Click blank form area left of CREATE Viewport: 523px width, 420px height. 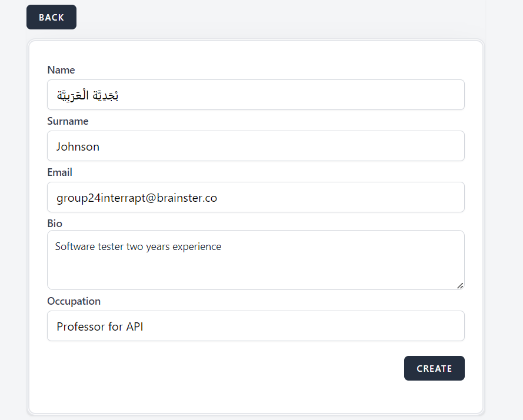[x=224, y=368]
